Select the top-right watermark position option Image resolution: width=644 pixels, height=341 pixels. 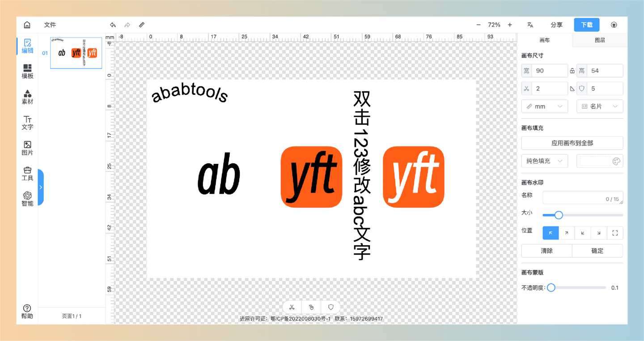coord(567,233)
